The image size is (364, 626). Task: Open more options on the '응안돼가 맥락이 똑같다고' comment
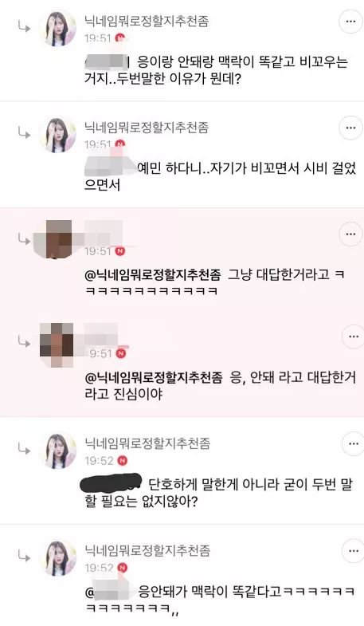(x=353, y=550)
